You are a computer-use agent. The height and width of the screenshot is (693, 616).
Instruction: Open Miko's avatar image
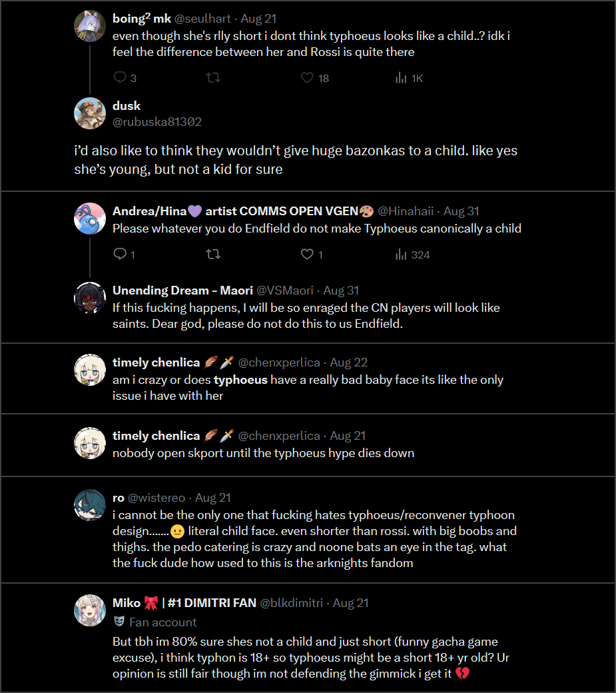pyautogui.click(x=90, y=610)
